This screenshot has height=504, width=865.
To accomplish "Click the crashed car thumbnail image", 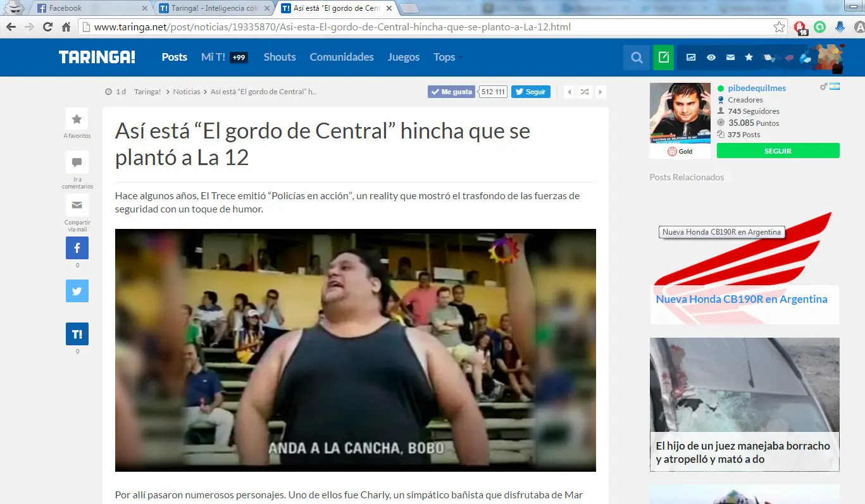I will (x=745, y=384).
